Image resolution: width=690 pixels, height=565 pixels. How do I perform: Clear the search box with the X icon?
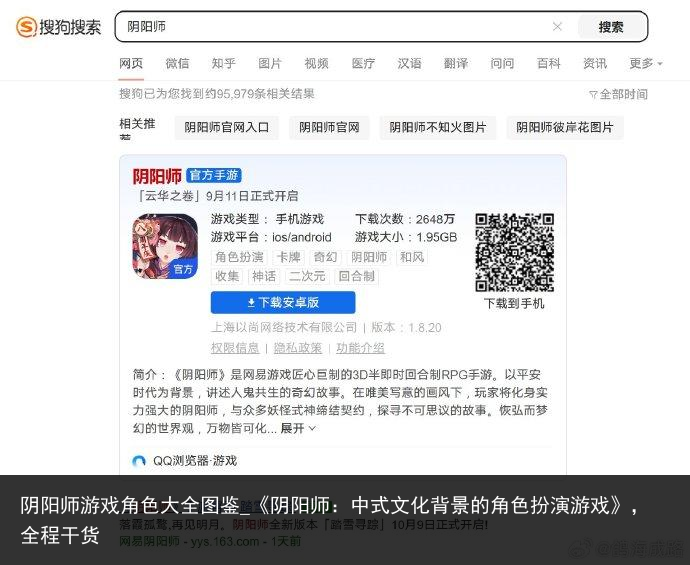click(x=557, y=27)
